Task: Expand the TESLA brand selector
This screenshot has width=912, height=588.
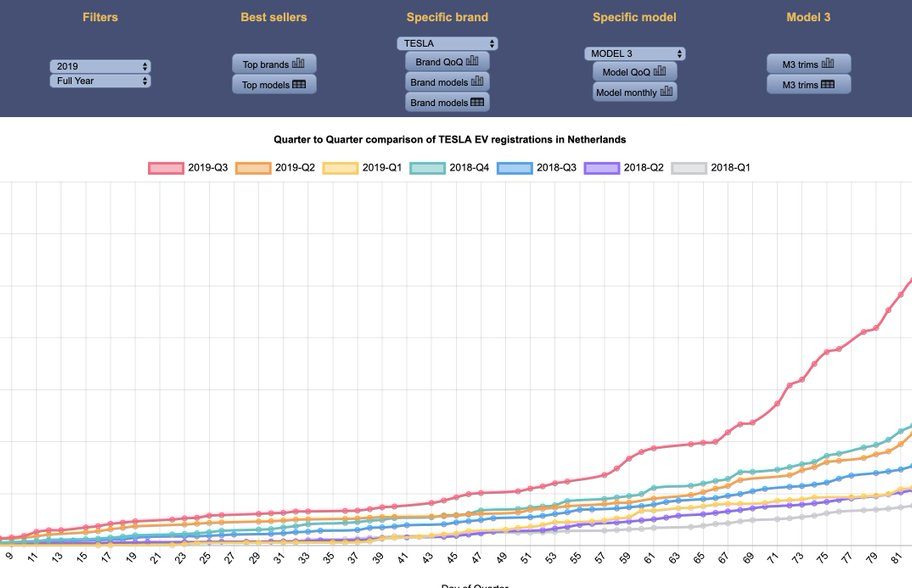Action: (447, 44)
